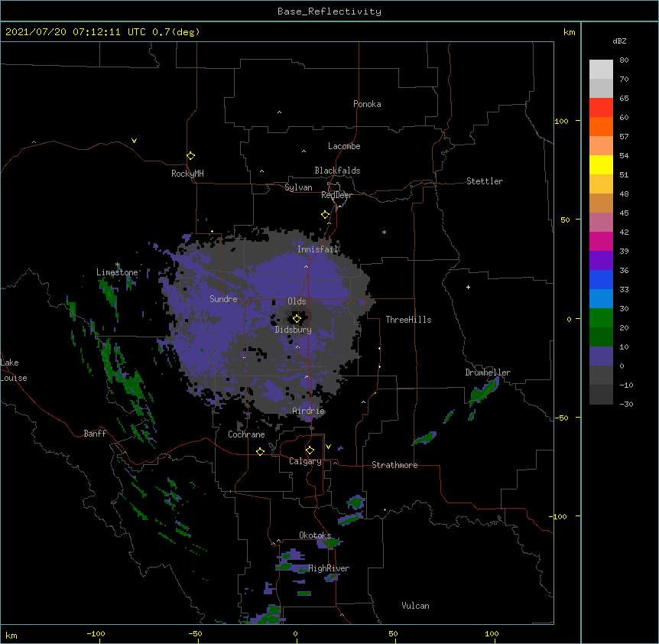The width and height of the screenshot is (659, 644).
Task: Click the yellow diamond marker above Calgary label
Action: pyautogui.click(x=310, y=450)
